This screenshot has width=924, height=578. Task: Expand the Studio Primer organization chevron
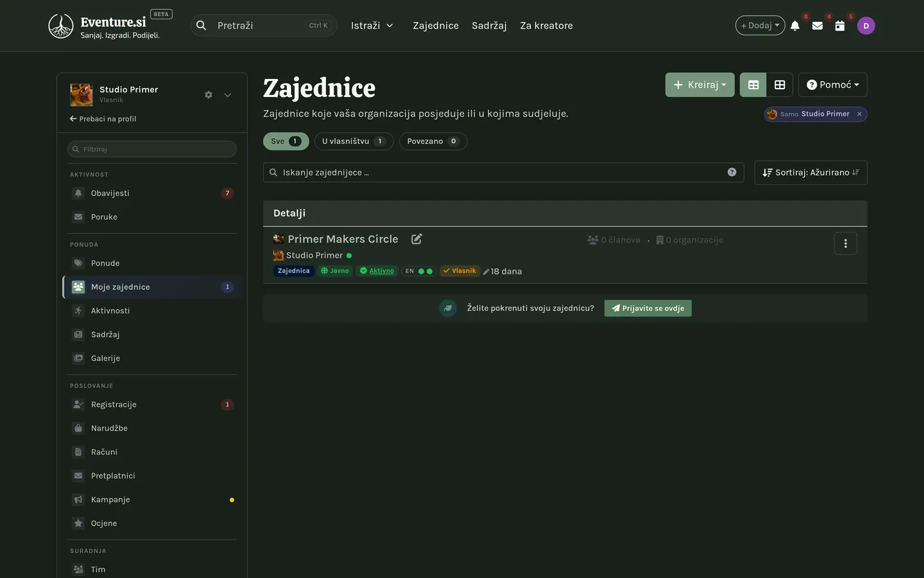click(x=228, y=94)
